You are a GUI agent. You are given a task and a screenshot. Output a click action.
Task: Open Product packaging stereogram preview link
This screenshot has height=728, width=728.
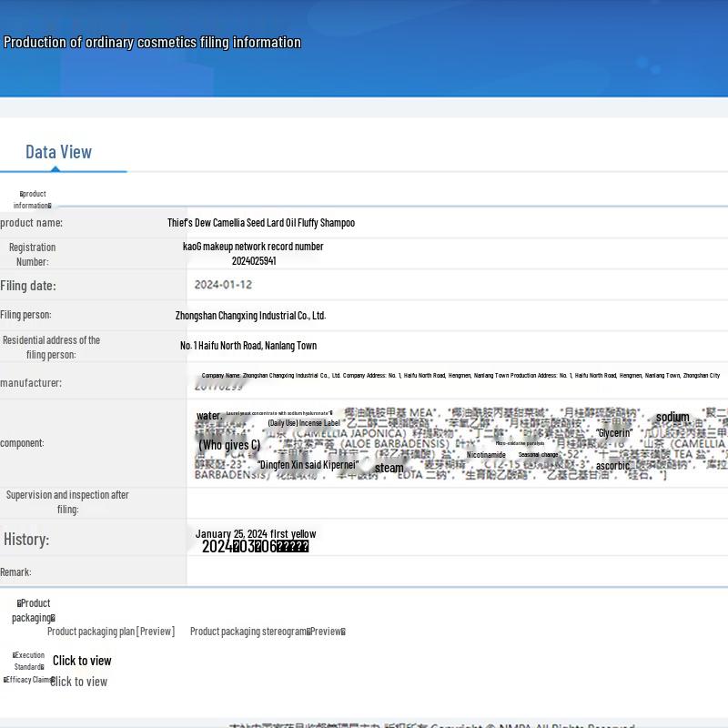[268, 632]
